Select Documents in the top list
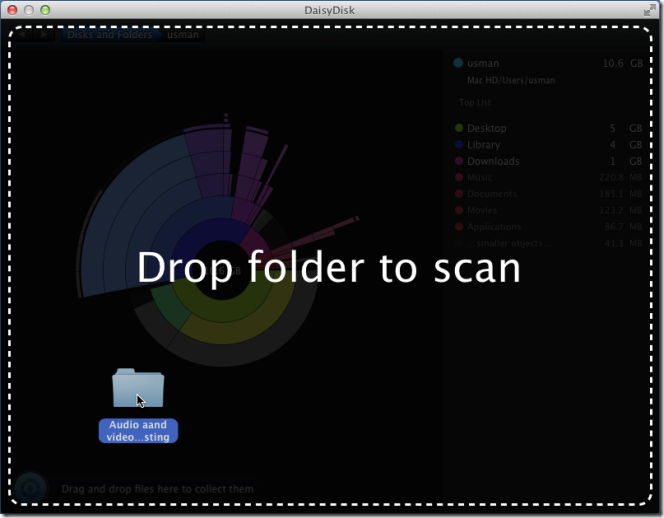Image resolution: width=664 pixels, height=518 pixels. (x=548, y=194)
